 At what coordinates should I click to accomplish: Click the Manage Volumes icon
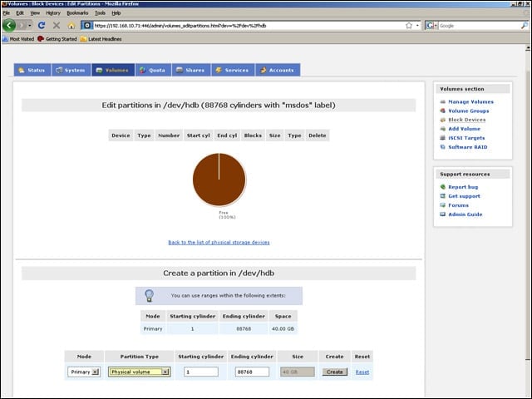point(442,101)
